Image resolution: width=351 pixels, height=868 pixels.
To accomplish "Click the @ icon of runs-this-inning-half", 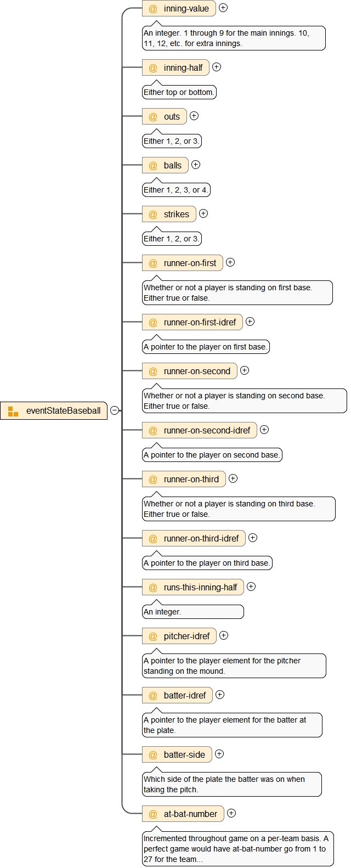I will (x=153, y=587).
